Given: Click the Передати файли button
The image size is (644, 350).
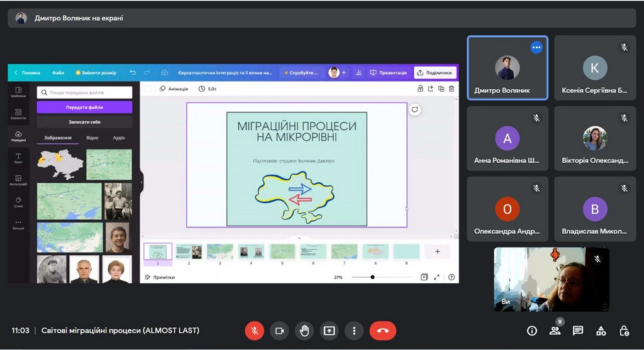Looking at the screenshot, I should (x=84, y=107).
